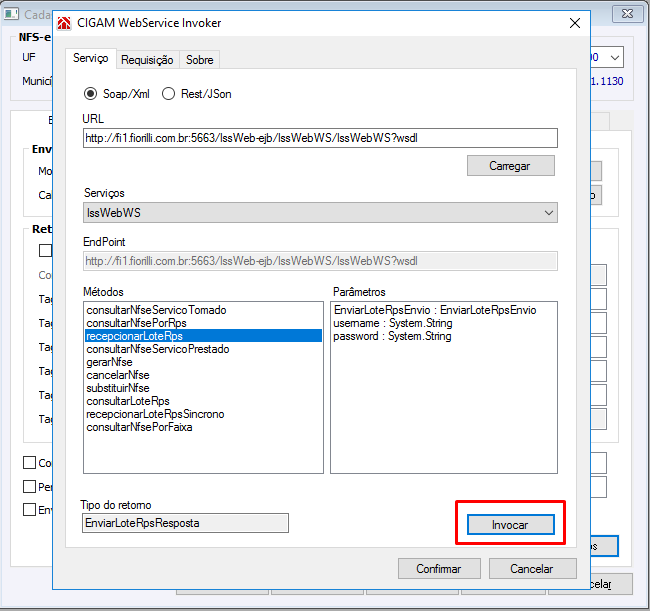Select the recepcionarLoteRps method
Image resolution: width=650 pixels, height=611 pixels.
coord(203,336)
